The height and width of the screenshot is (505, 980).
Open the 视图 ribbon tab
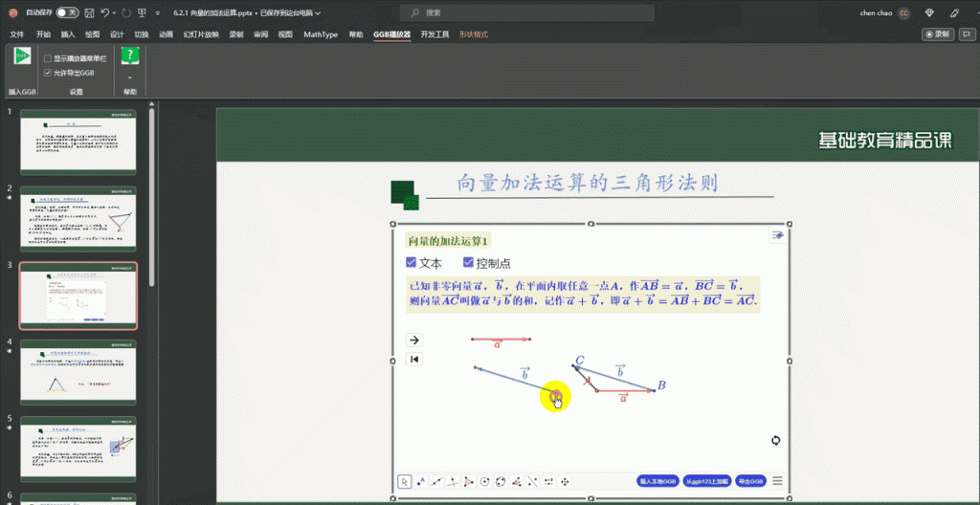pos(285,34)
